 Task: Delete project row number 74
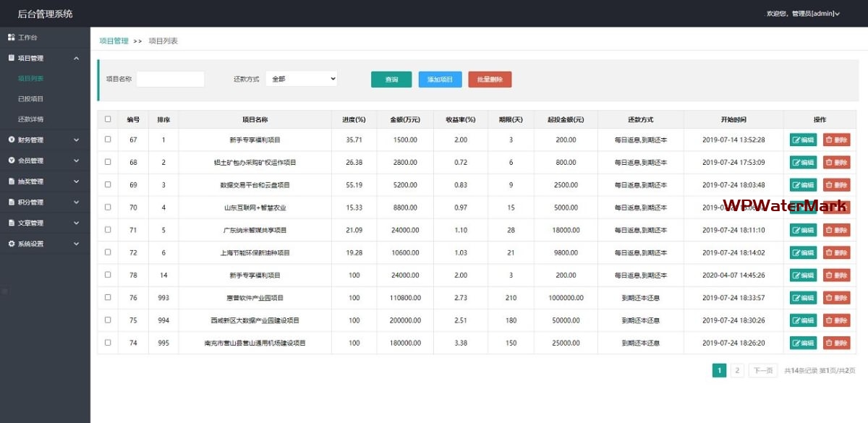tap(836, 343)
